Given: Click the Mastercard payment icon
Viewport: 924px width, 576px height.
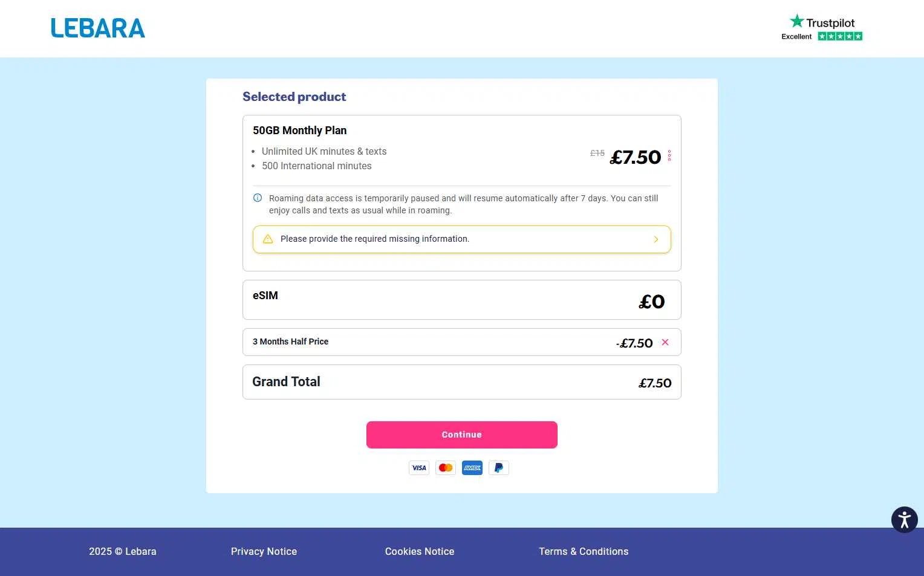Looking at the screenshot, I should pos(446,468).
